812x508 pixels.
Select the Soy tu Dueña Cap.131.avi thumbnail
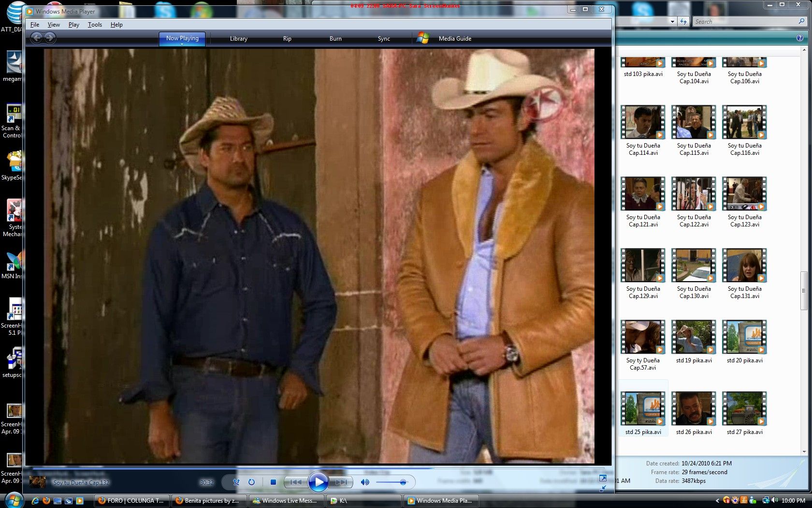tap(744, 266)
